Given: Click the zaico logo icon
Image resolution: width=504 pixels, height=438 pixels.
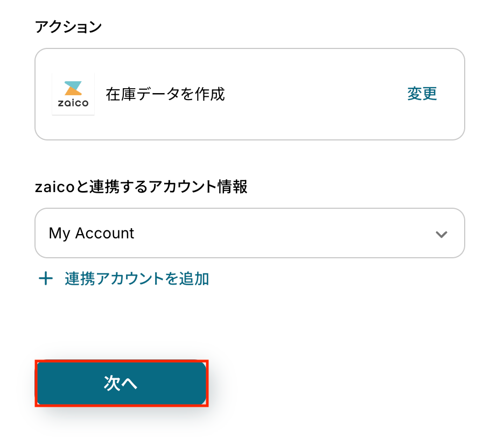Looking at the screenshot, I should (x=73, y=94).
